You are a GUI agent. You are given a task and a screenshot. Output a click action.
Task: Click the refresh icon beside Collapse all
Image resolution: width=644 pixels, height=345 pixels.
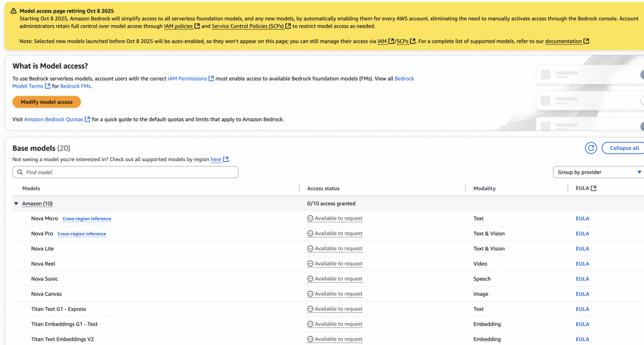[x=591, y=148]
